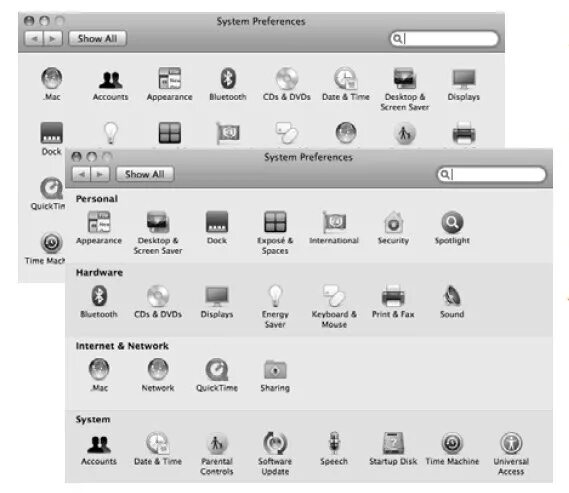Open the keyboard and mouse icon in back window

coord(287,133)
